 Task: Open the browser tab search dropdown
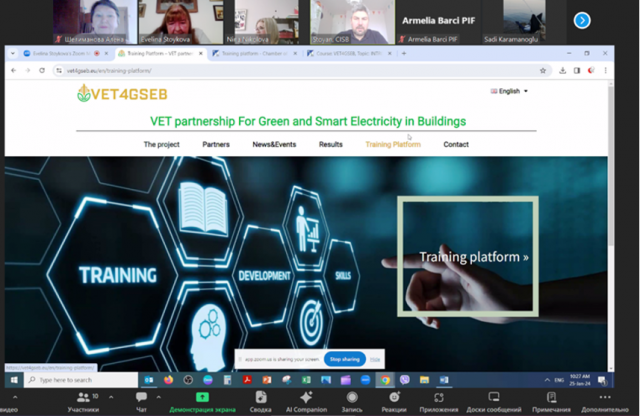pyautogui.click(x=13, y=53)
